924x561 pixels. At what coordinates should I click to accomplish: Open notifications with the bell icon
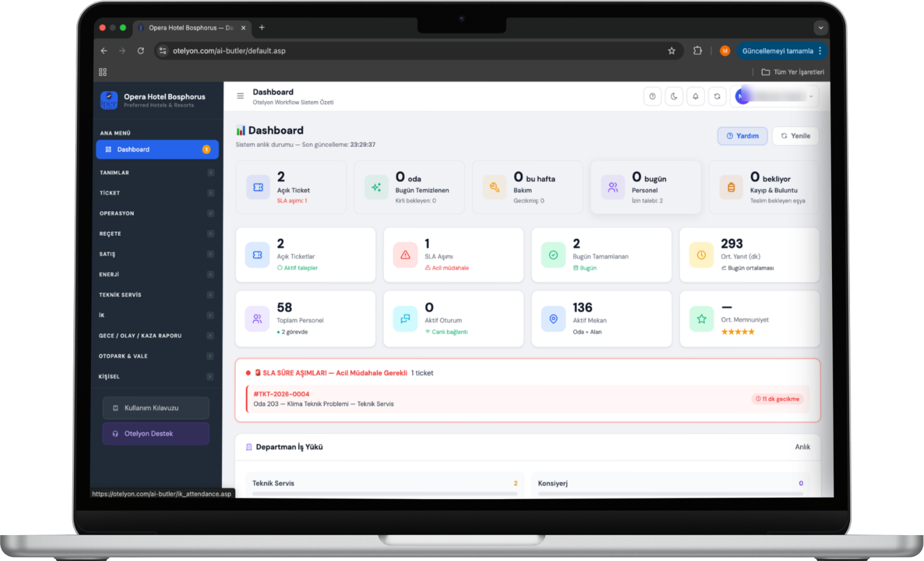695,96
